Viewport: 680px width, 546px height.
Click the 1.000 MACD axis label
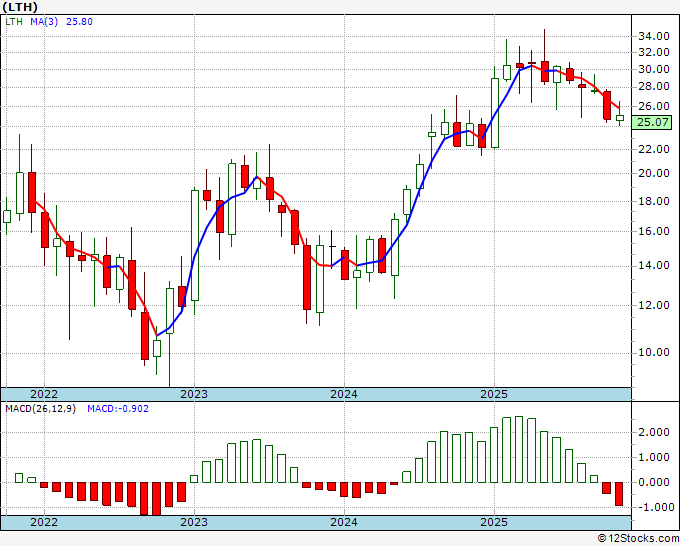pos(654,458)
